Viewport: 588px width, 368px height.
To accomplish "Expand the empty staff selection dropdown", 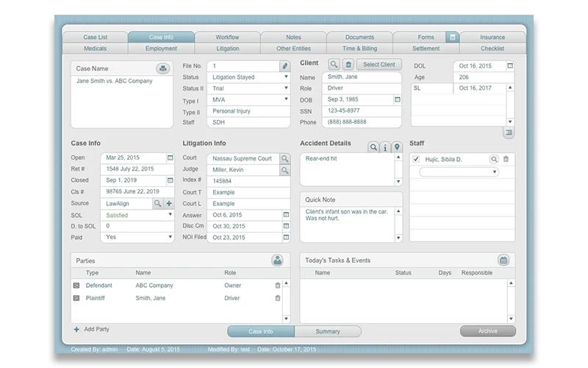I will [459, 172].
